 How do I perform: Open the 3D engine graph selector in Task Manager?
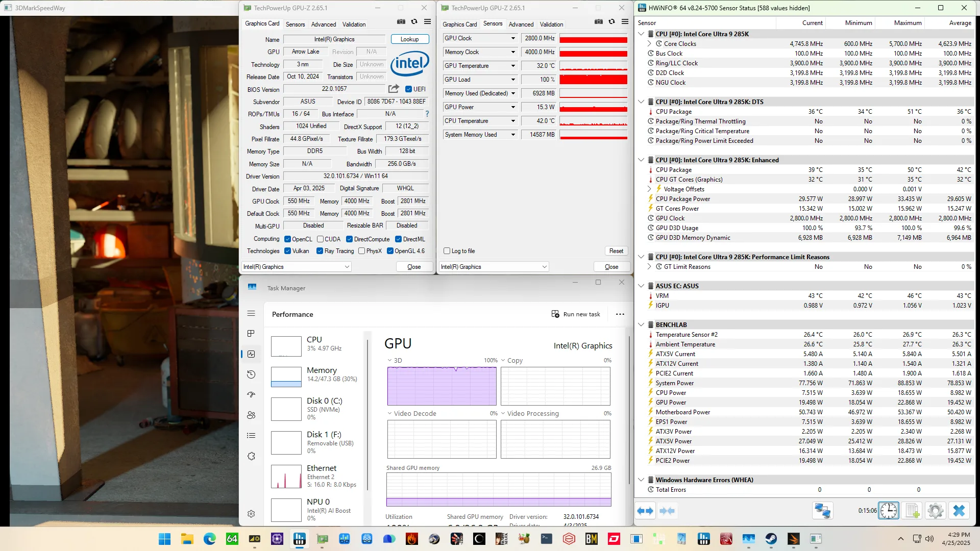click(395, 361)
